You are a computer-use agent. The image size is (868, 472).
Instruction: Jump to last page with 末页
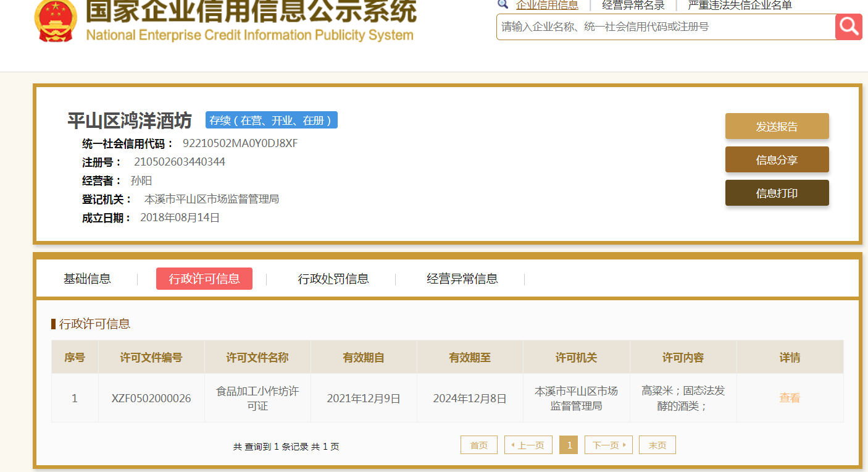click(657, 445)
